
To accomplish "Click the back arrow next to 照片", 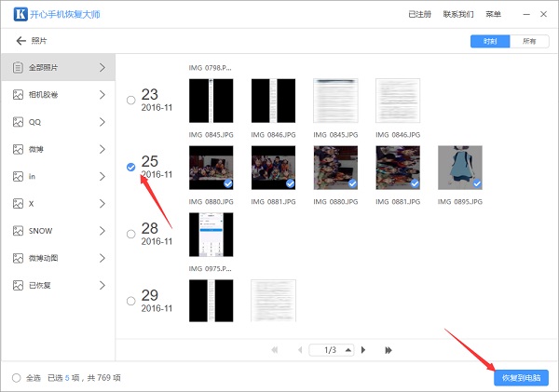I will coord(20,42).
